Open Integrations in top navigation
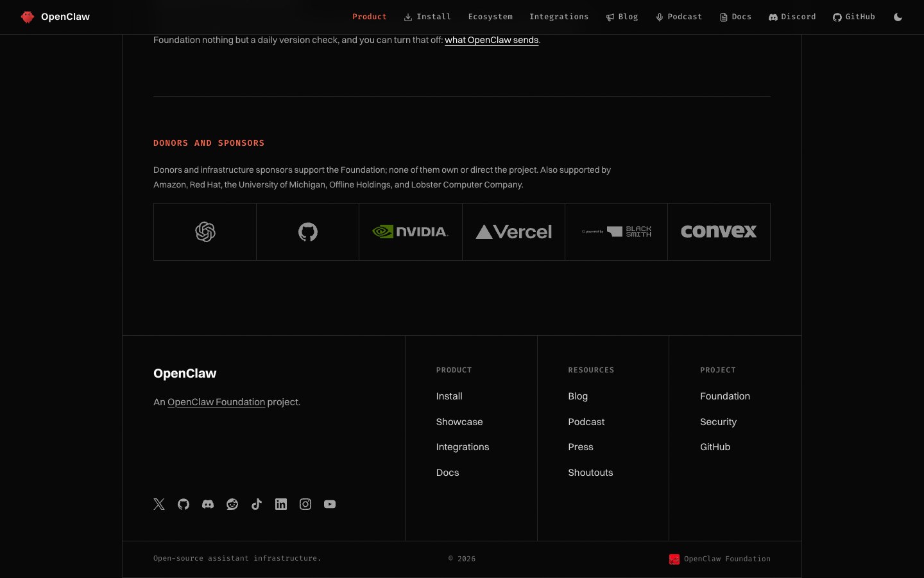924x578 pixels. pyautogui.click(x=559, y=17)
